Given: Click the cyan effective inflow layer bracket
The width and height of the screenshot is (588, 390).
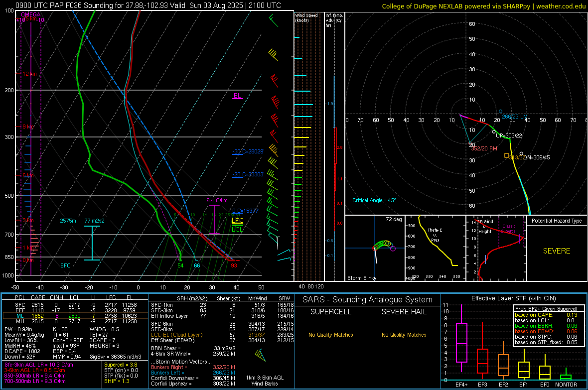Looking at the screenshot, I should [x=92, y=243].
